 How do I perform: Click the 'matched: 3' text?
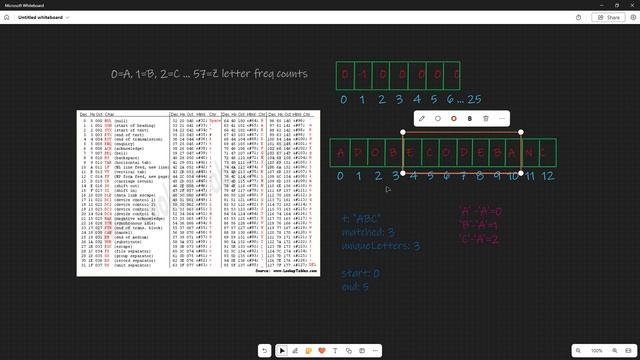(x=369, y=232)
